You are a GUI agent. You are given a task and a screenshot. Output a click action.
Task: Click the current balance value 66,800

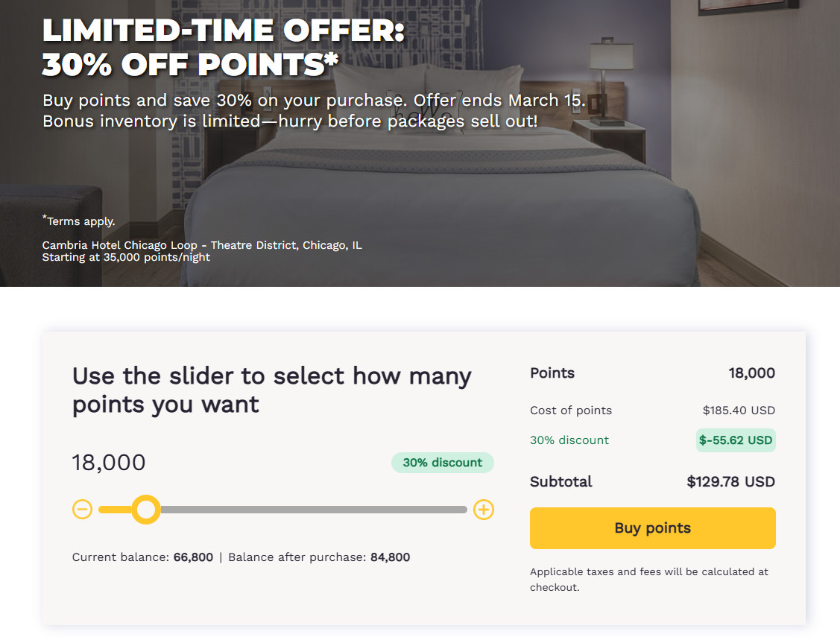[x=193, y=557]
